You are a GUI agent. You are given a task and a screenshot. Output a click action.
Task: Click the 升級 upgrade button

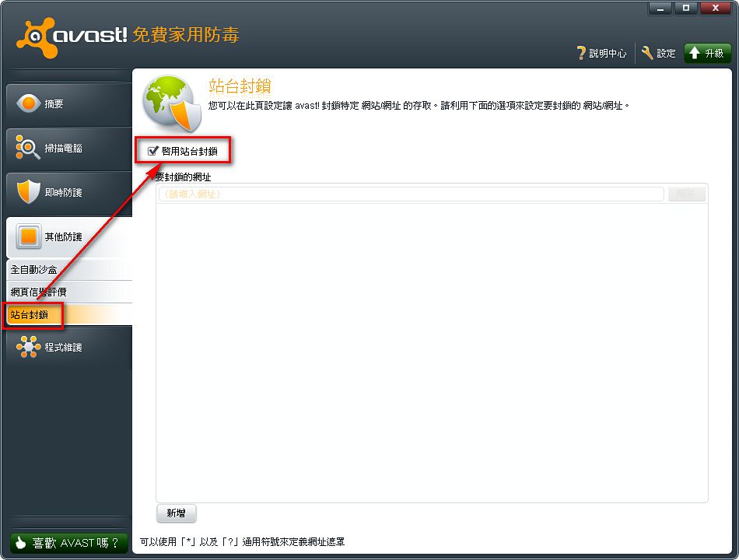(x=707, y=53)
